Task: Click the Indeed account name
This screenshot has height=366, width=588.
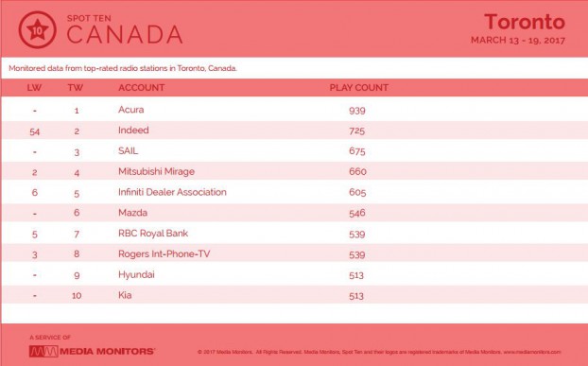Action: click(133, 131)
